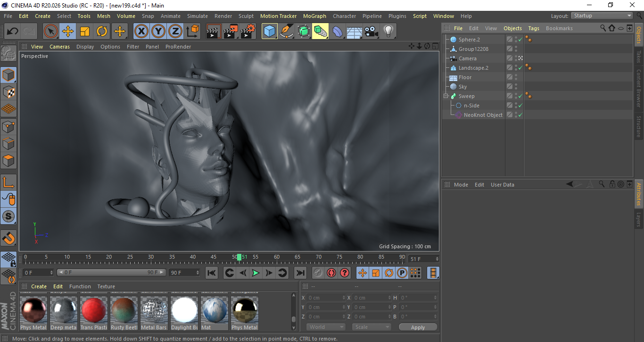
Task: Click the Undo arrow icon
Action: point(13,32)
